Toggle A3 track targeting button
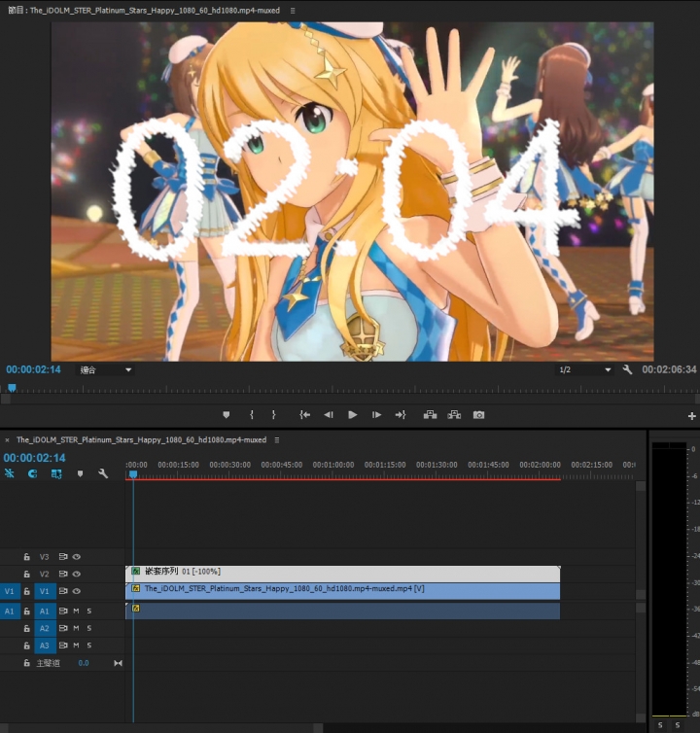 point(45,646)
